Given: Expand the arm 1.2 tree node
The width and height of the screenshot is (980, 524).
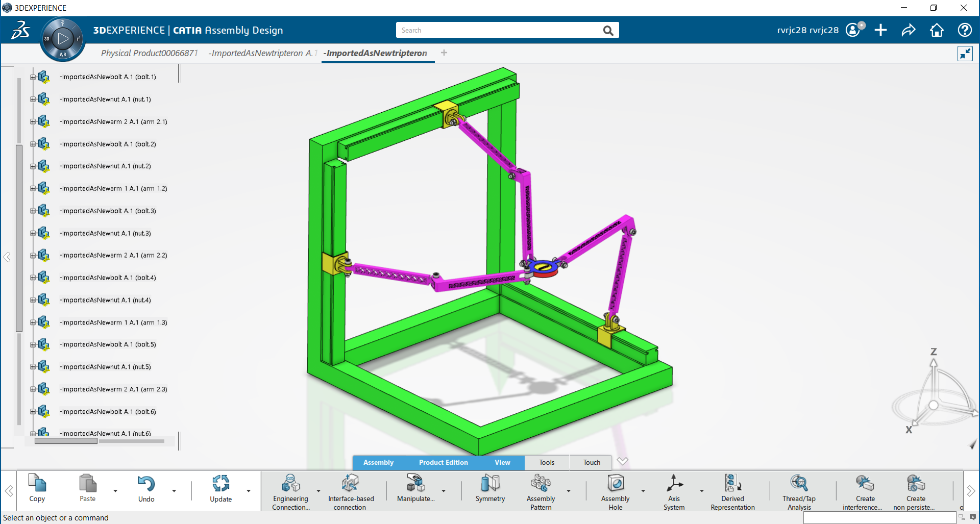Looking at the screenshot, I should coord(33,189).
